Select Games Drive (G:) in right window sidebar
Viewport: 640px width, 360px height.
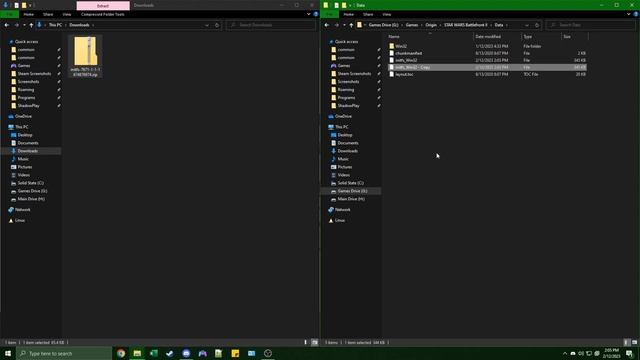(x=352, y=191)
